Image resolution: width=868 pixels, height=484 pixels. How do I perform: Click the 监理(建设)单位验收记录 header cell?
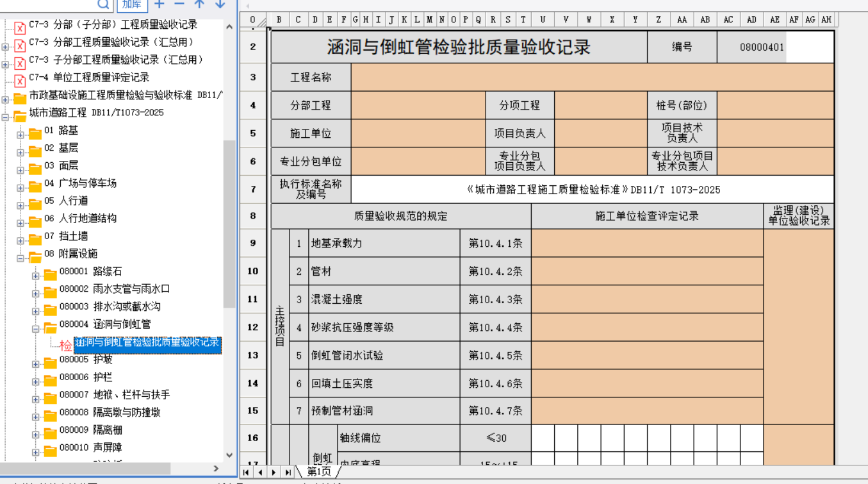click(799, 216)
